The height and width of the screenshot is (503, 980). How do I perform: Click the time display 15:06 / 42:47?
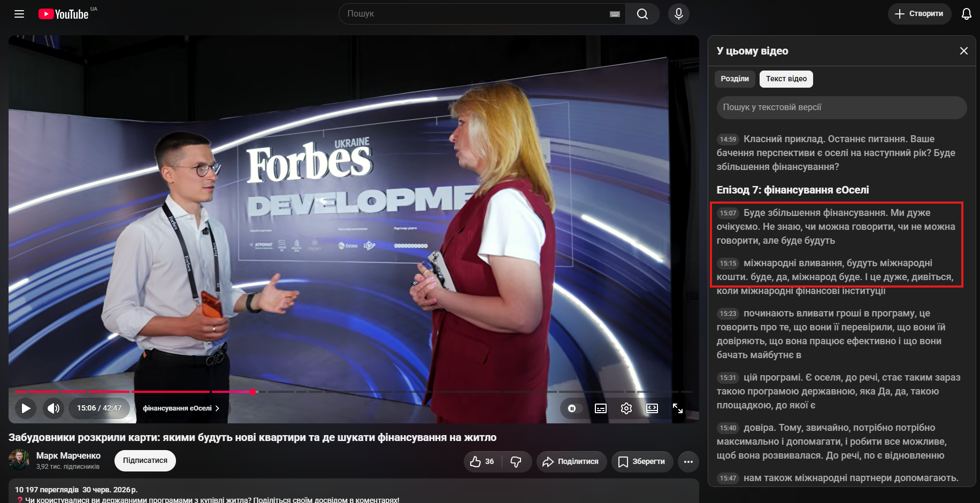tap(99, 408)
